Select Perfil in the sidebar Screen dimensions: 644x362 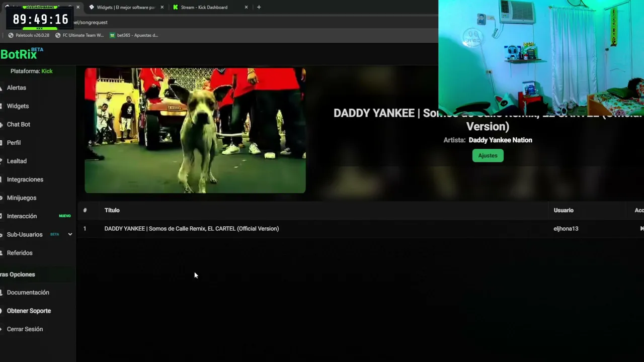pyautogui.click(x=14, y=143)
